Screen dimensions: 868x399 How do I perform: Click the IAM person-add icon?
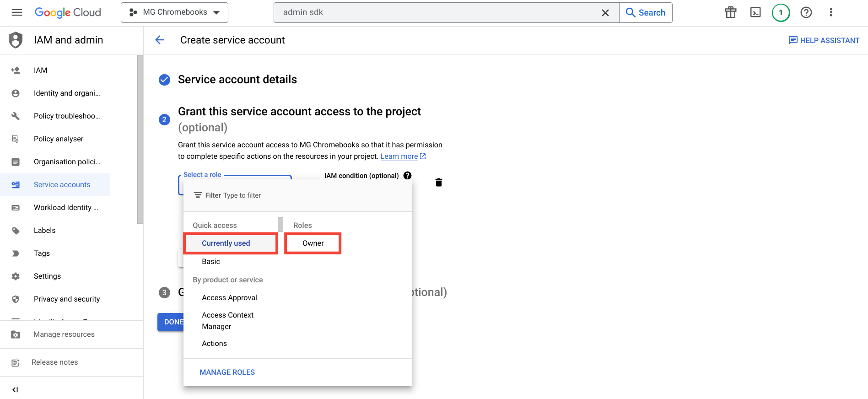(x=16, y=70)
